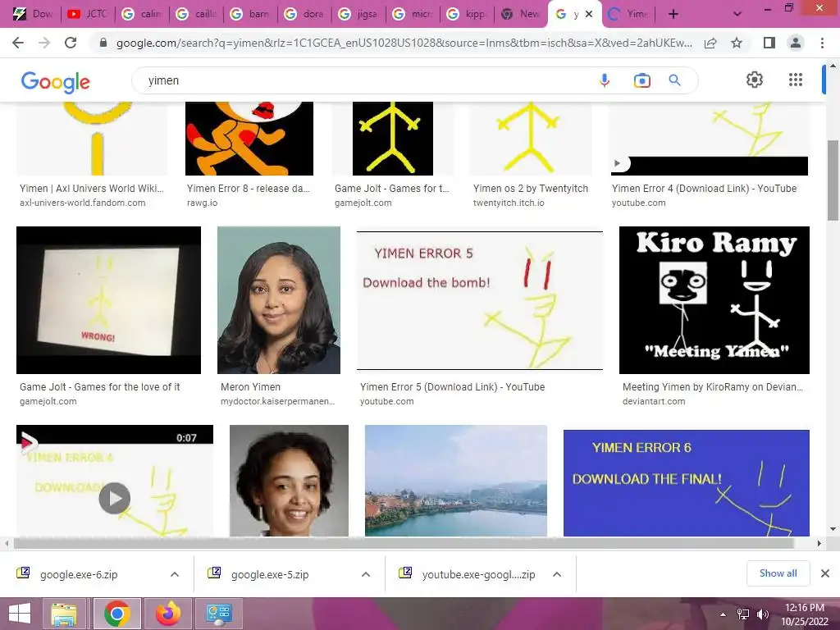Open Windows Start menu
This screenshot has width=840, height=630.
(x=20, y=614)
